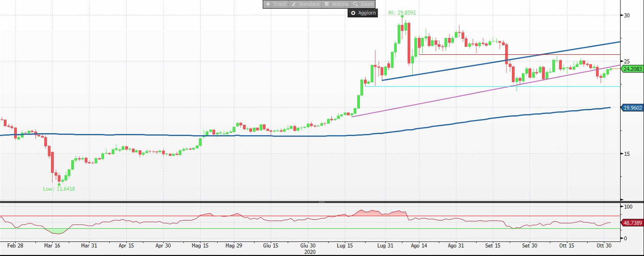Image resolution: width=644 pixels, height=256 pixels.
Task: Choose Annotare in the chart toolbar
Action: click(x=309, y=4)
